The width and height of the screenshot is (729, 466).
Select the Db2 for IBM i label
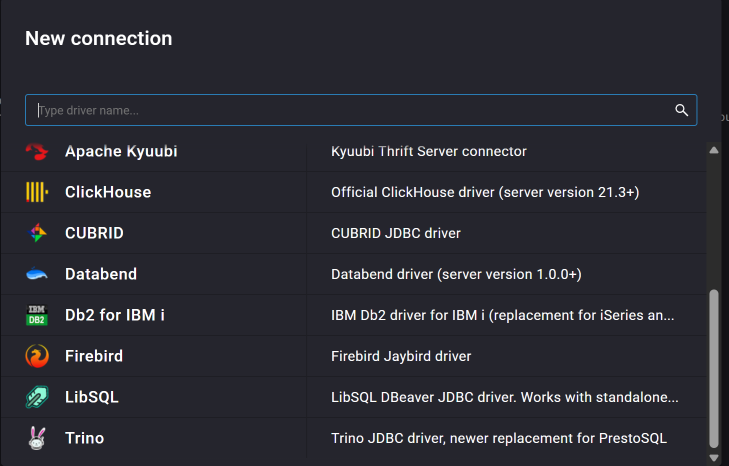115,315
